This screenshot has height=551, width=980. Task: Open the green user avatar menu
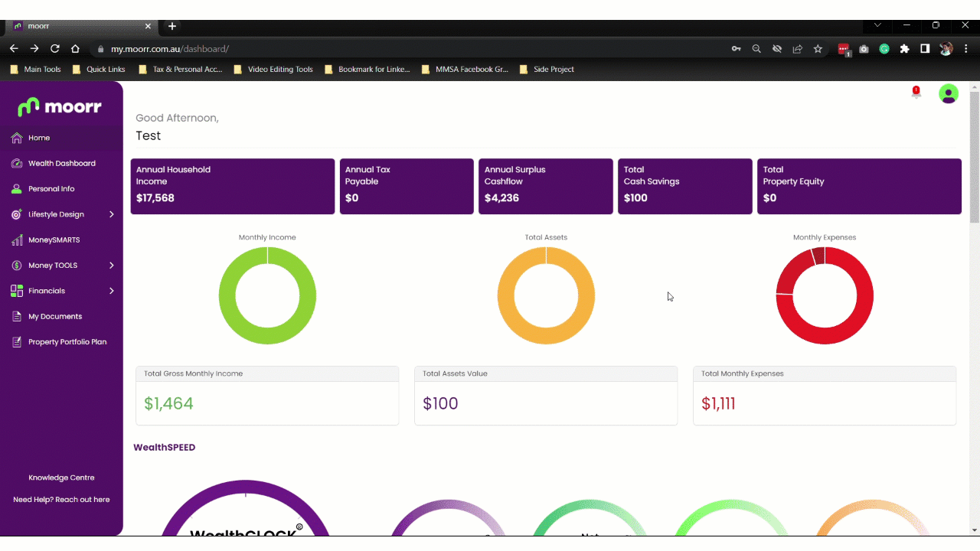click(x=949, y=93)
